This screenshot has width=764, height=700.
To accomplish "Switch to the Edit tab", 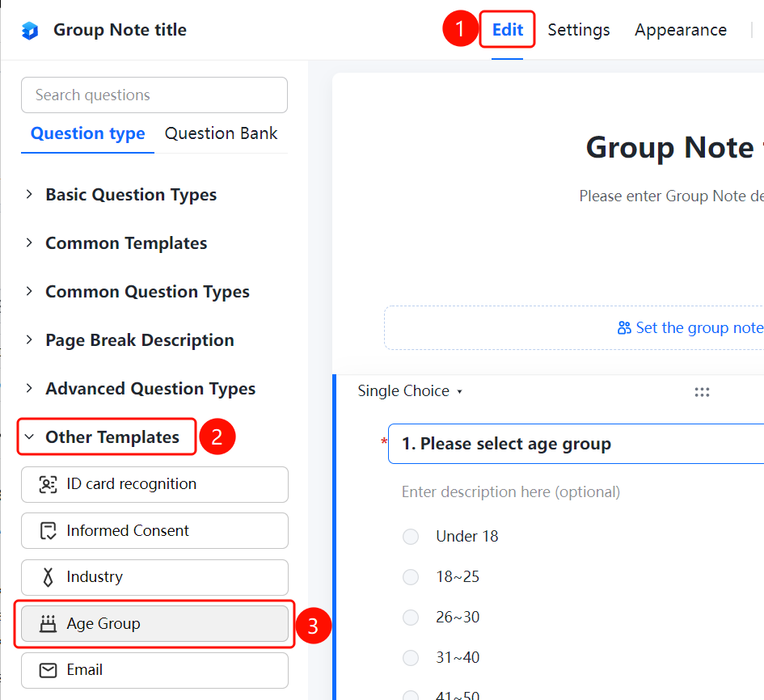I will (507, 30).
